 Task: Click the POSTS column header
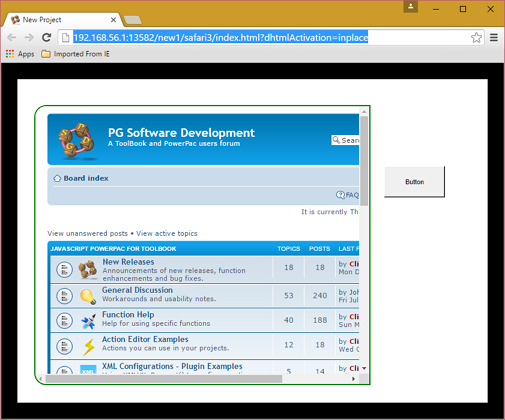(x=320, y=249)
